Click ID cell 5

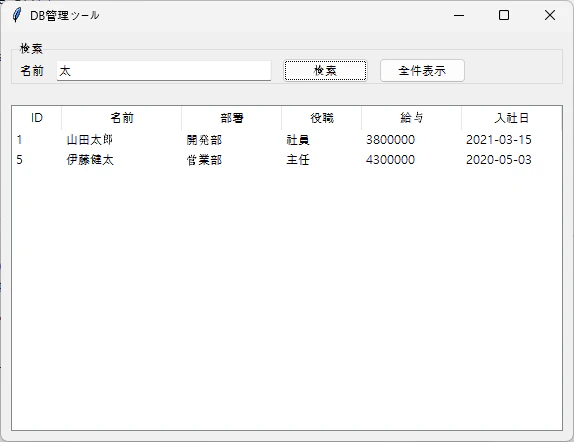[x=19, y=160]
